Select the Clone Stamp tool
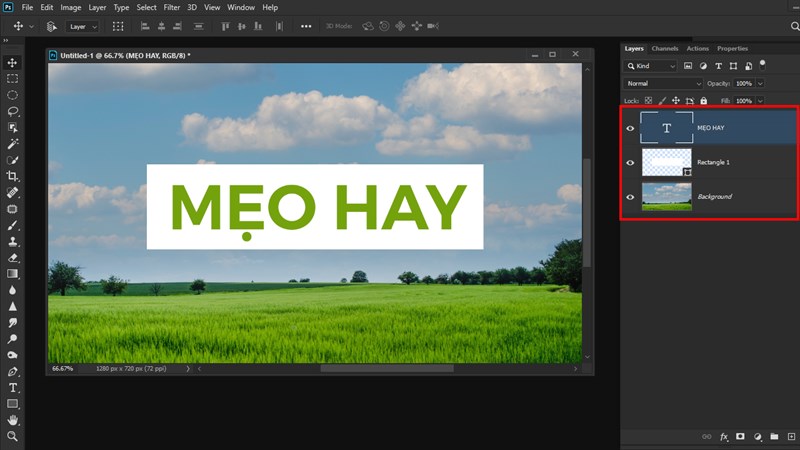This screenshot has width=800, height=450. (12, 242)
